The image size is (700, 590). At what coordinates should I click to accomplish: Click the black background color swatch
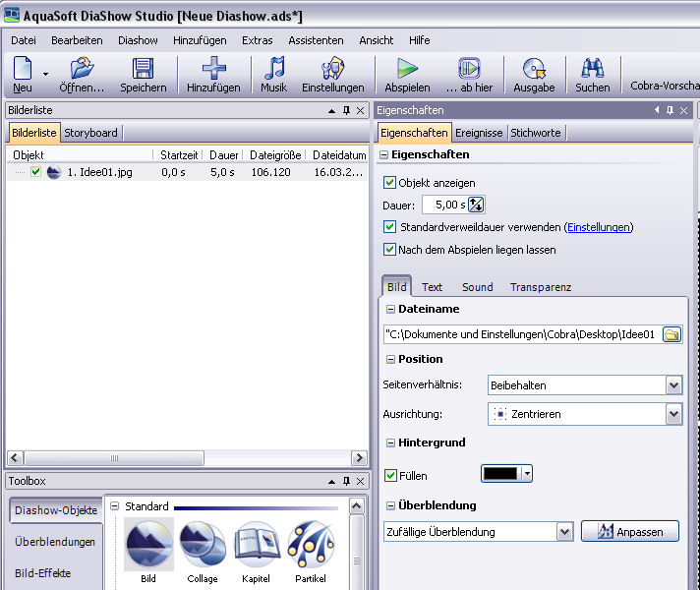pos(500,474)
